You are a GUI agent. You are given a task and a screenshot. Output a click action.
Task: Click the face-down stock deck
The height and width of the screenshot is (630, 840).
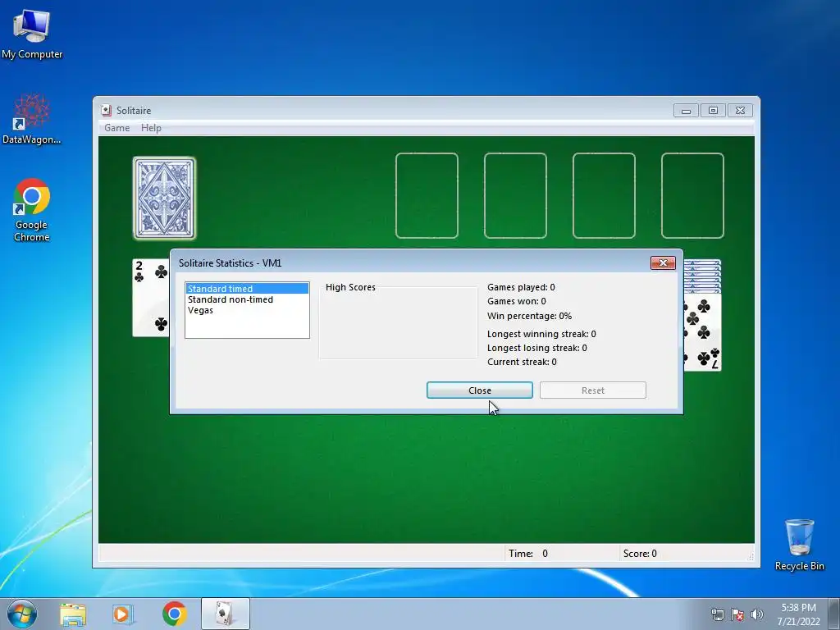pyautogui.click(x=164, y=198)
